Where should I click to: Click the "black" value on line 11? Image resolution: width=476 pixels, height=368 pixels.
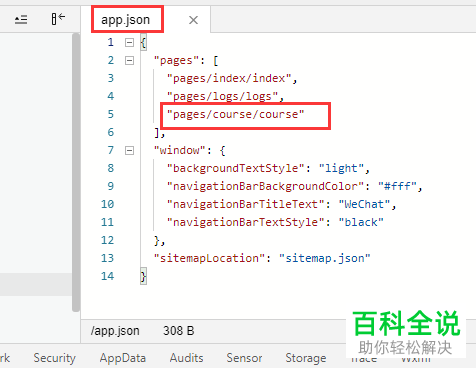pos(361,222)
